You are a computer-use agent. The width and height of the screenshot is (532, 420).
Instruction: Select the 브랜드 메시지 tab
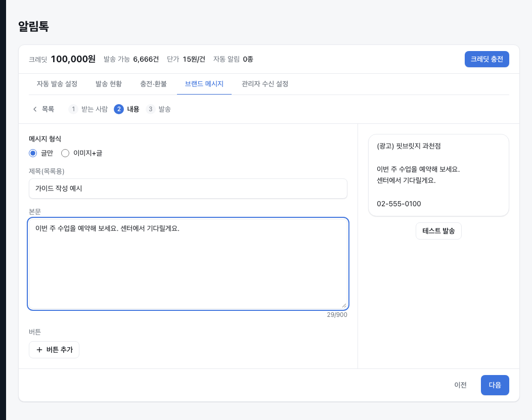click(204, 84)
